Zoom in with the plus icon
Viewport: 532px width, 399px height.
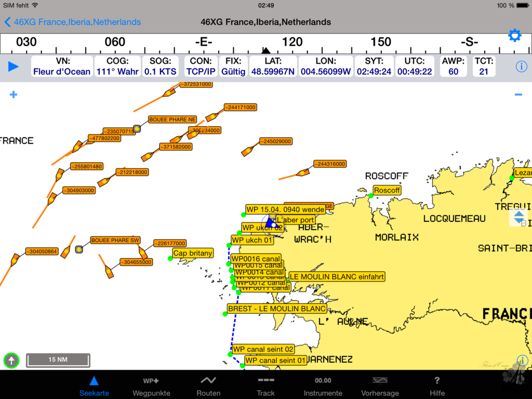pyautogui.click(x=14, y=95)
